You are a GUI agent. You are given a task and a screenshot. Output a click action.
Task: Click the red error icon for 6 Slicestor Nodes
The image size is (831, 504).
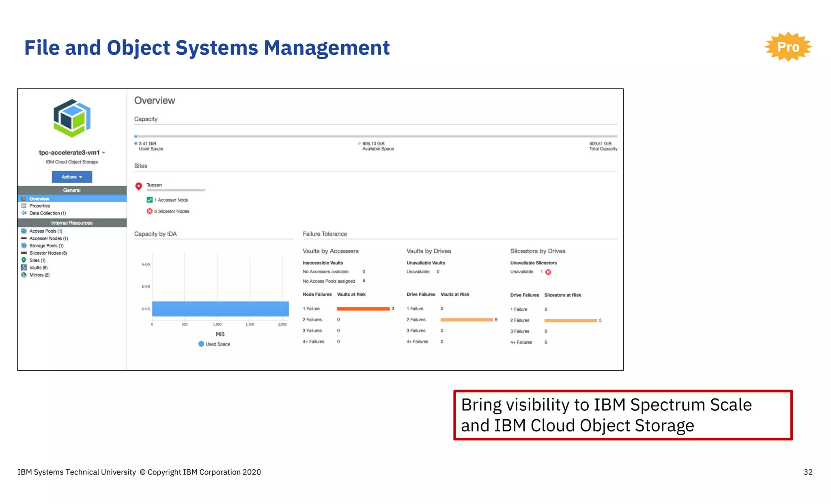[x=150, y=211]
